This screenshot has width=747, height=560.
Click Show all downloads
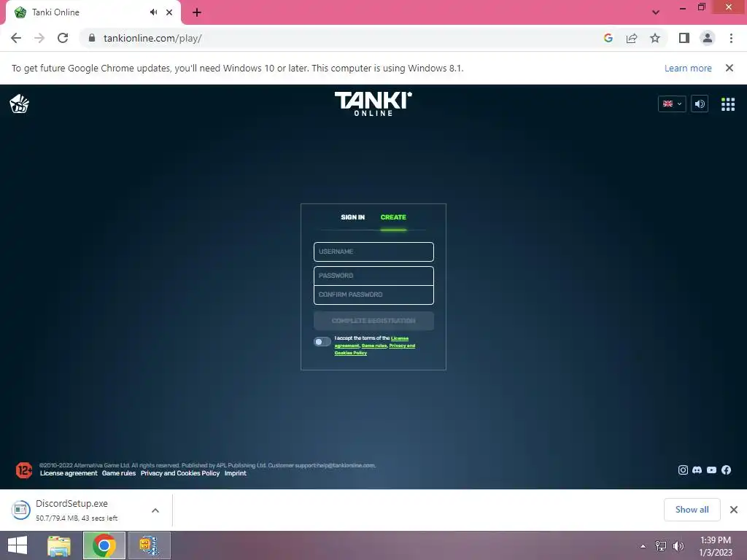(692, 510)
